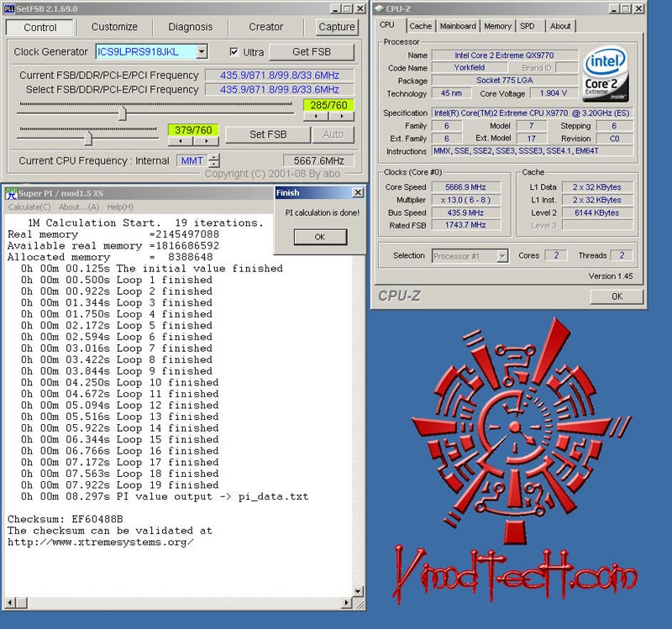The height and width of the screenshot is (629, 672).
Task: Click the Multiplier x 13.0 value
Action: pyautogui.click(x=465, y=200)
